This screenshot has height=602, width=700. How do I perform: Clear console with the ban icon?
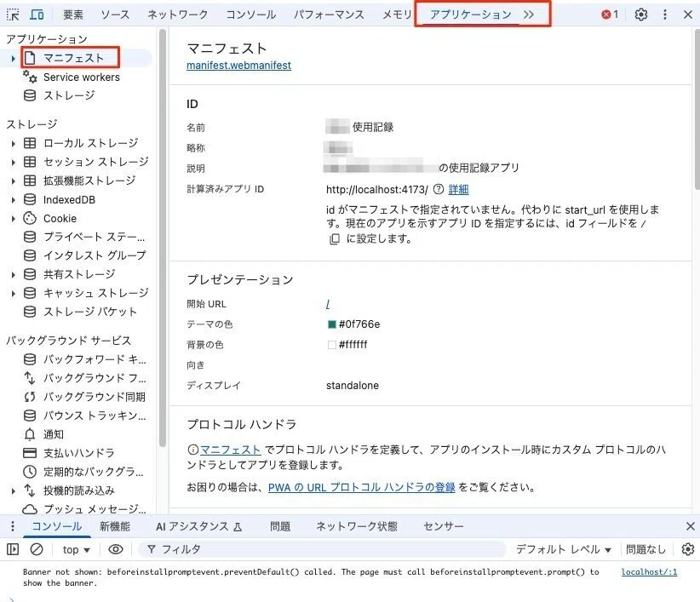[37, 549]
